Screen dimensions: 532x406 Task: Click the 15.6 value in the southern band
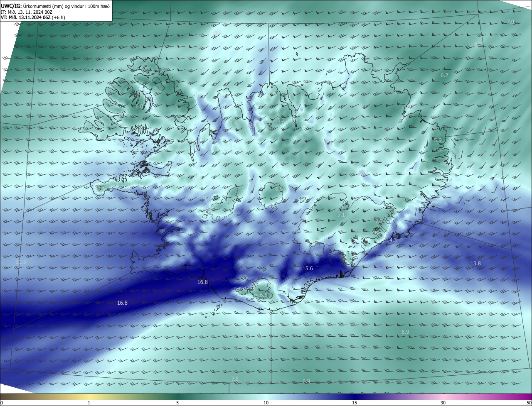308,269
